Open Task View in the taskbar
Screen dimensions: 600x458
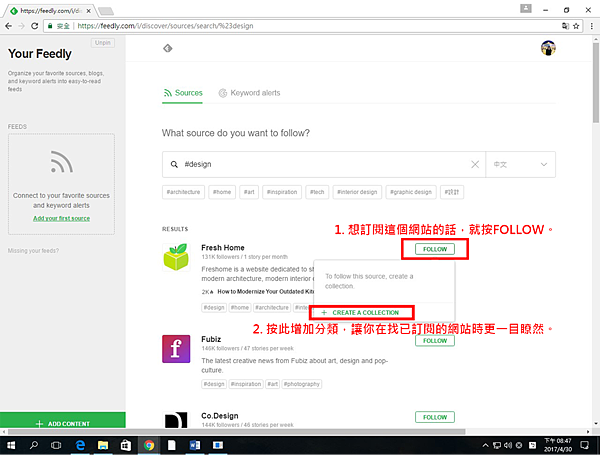56,445
